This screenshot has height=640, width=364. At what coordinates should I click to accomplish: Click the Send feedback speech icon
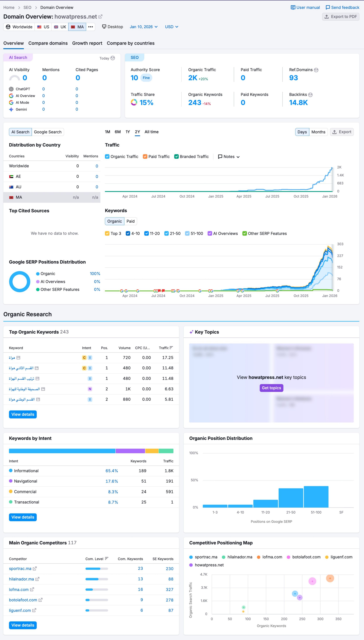[327, 7]
